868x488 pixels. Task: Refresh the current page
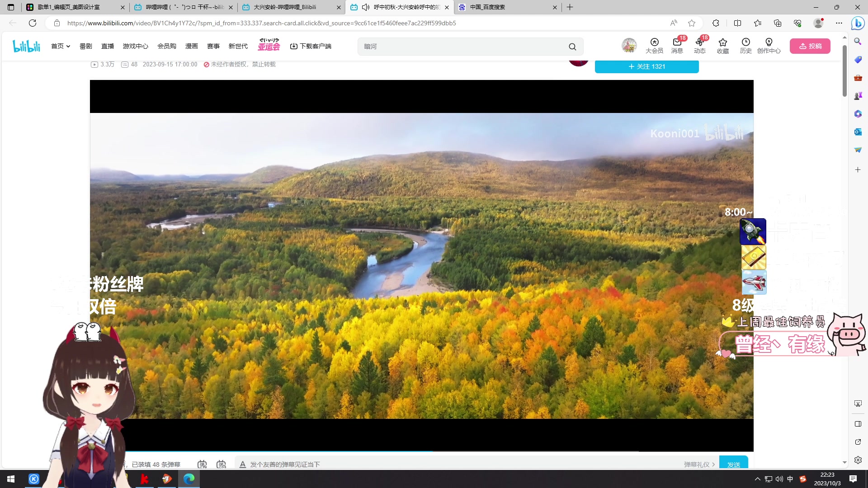[x=33, y=23]
